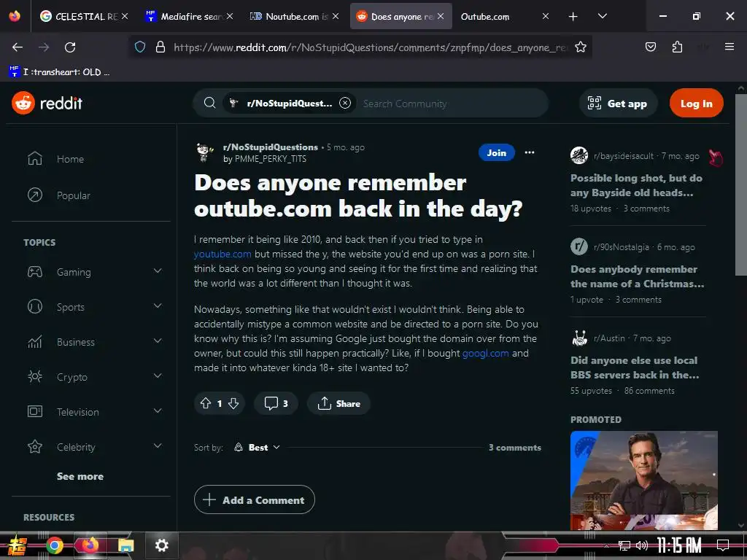The image size is (747, 560).
Task: Open the Sort by Best dropdown
Action: coord(257,447)
